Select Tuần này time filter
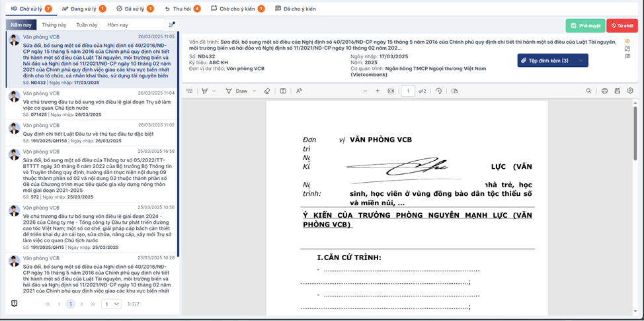This screenshot has width=644, height=321. click(x=87, y=24)
